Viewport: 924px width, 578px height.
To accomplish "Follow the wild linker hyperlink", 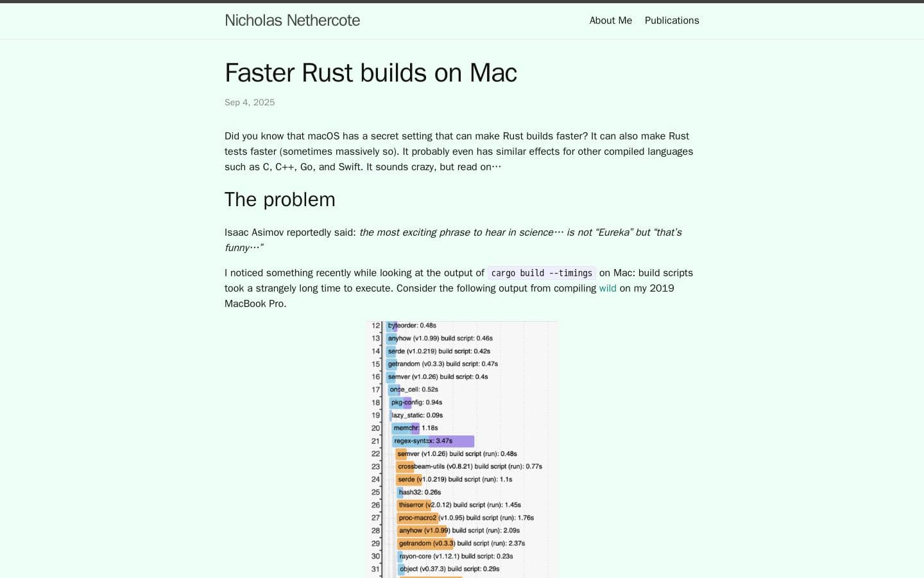I will (607, 288).
